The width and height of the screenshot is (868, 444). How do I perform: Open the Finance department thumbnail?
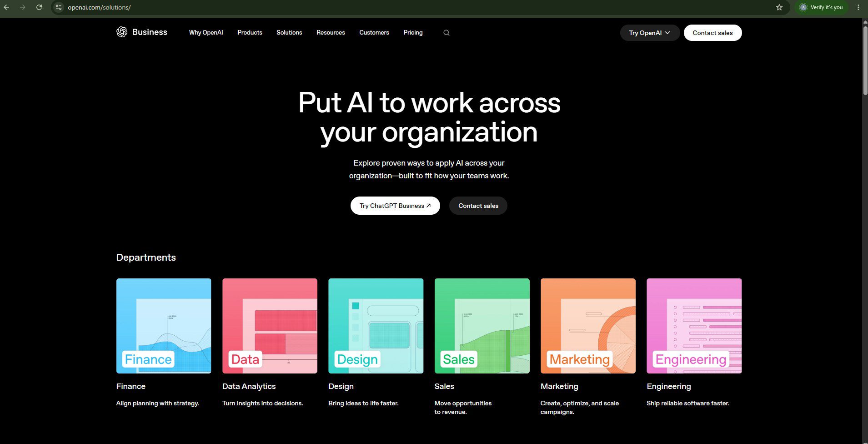(x=164, y=326)
